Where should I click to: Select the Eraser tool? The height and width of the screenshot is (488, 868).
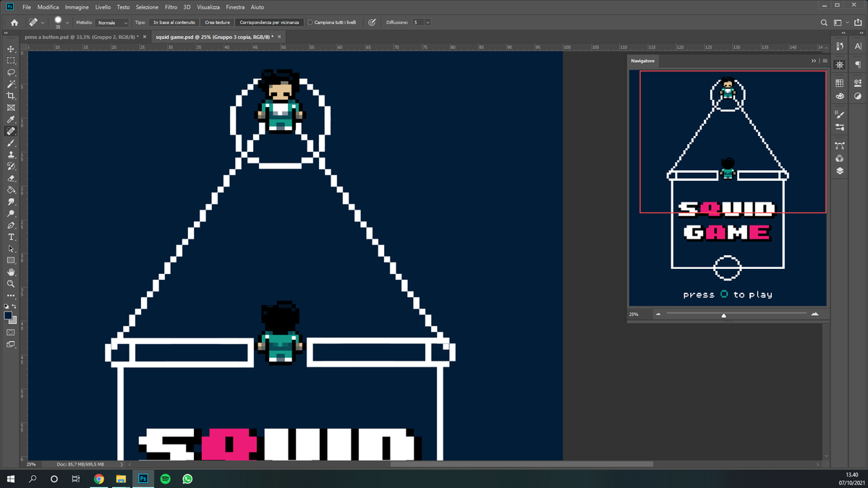(x=11, y=178)
